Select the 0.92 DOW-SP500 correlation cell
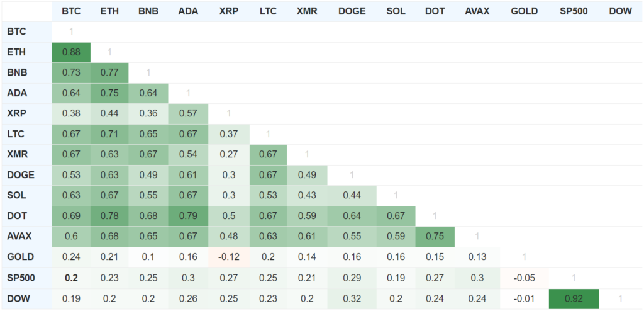Image resolution: width=644 pixels, height=311 pixels. 573,298
